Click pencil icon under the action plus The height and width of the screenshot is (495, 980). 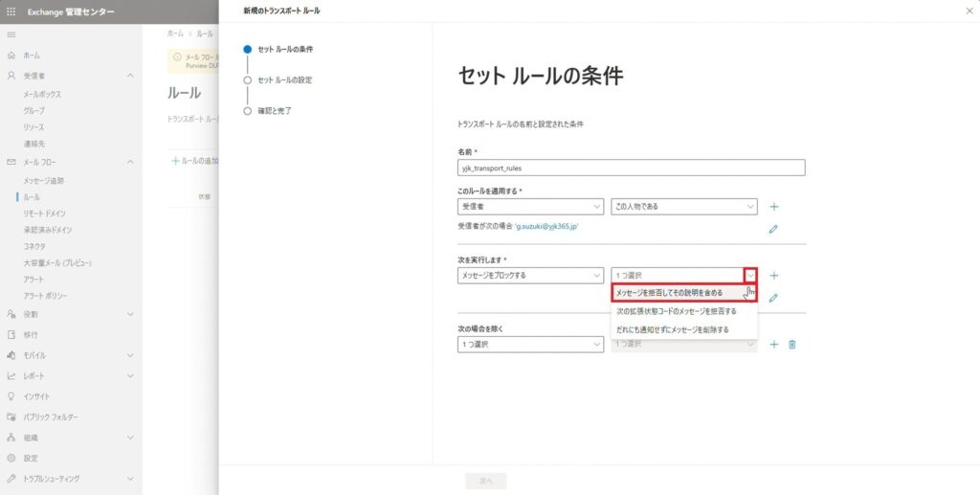click(773, 298)
